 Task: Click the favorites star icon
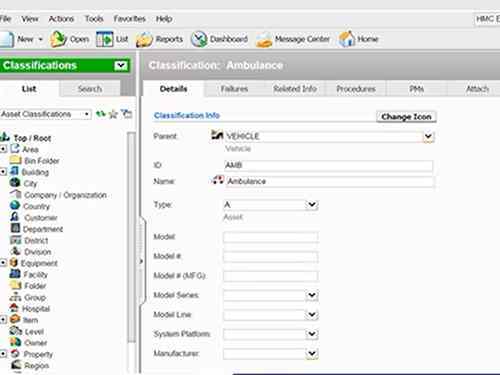(113, 114)
